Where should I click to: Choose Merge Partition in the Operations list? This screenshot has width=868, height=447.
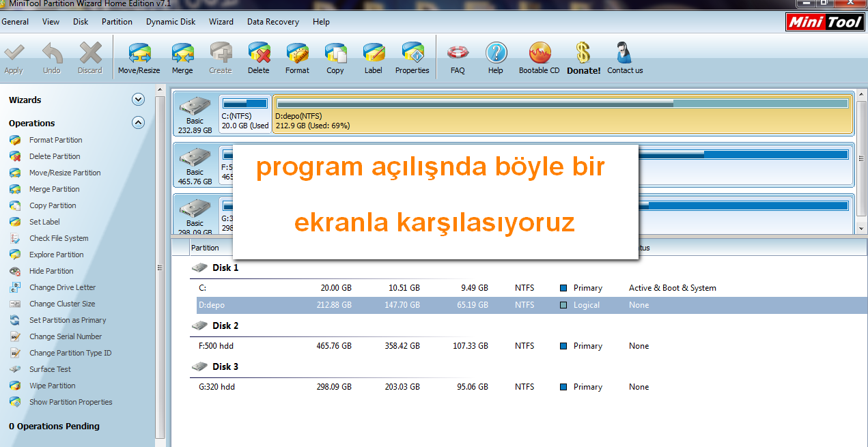(54, 189)
